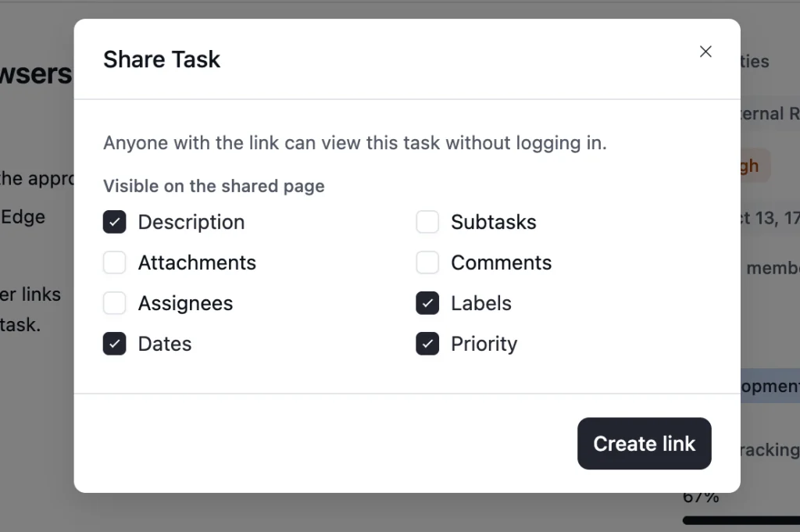The height and width of the screenshot is (532, 800).
Task: Tick the Attachments checkbox
Action: pyautogui.click(x=114, y=262)
